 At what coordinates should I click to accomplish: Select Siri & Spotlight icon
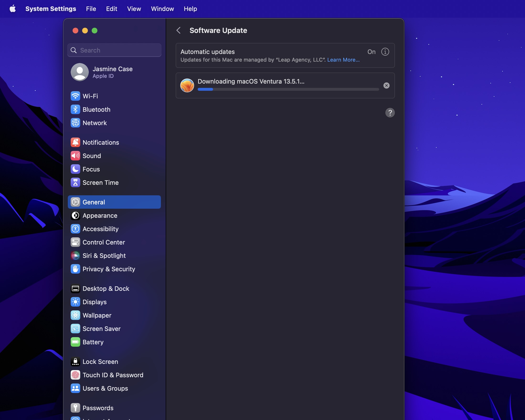pyautogui.click(x=75, y=255)
